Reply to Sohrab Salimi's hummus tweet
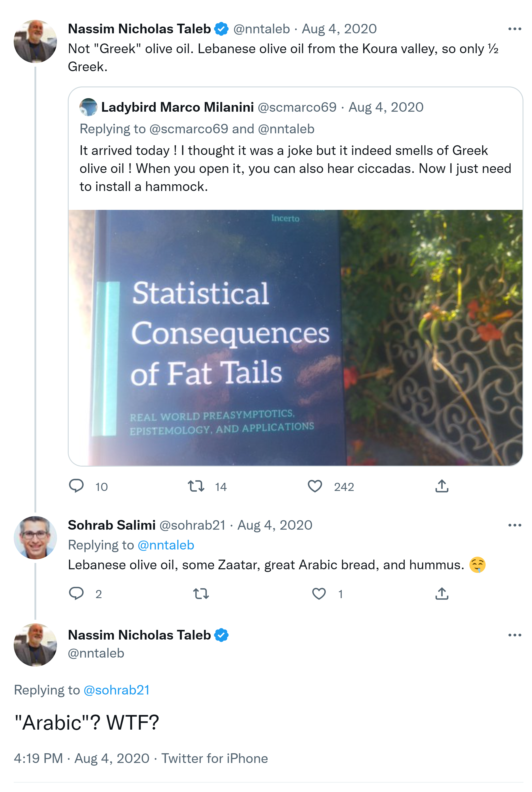532x792 pixels. click(x=76, y=593)
